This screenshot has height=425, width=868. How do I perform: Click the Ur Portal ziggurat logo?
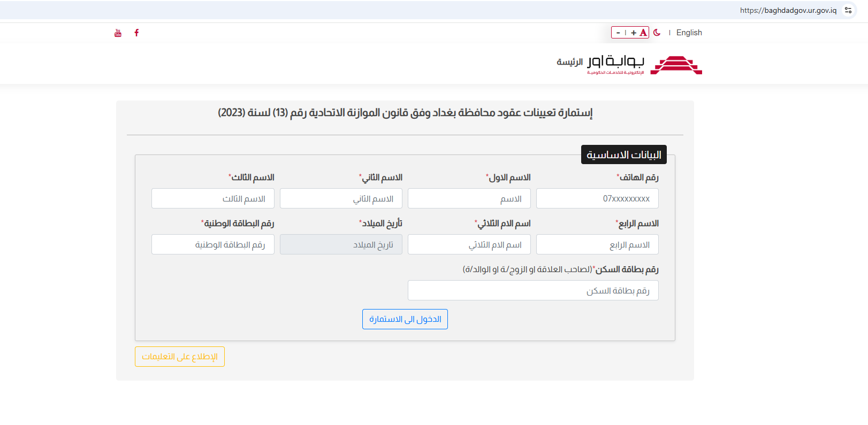tap(676, 65)
